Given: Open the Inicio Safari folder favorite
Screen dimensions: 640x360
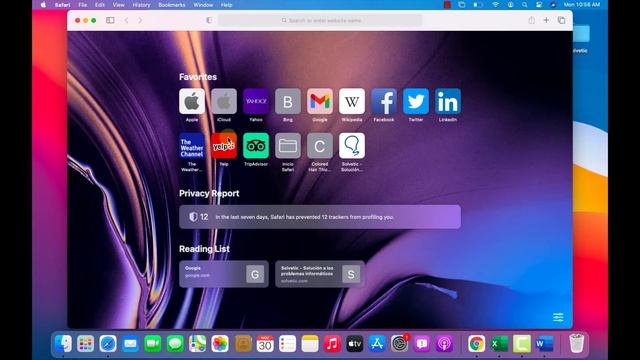Looking at the screenshot, I should (288, 146).
